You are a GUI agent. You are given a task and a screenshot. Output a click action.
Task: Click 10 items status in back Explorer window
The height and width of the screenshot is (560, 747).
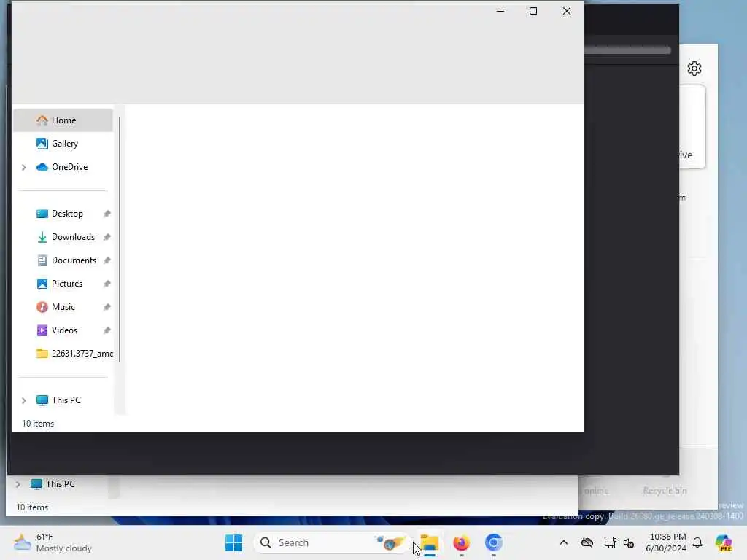(x=32, y=507)
